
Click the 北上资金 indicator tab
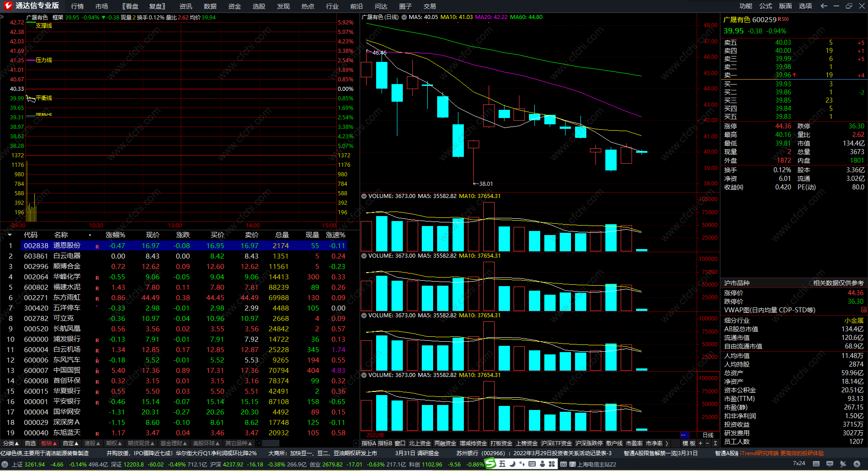tap(420, 443)
